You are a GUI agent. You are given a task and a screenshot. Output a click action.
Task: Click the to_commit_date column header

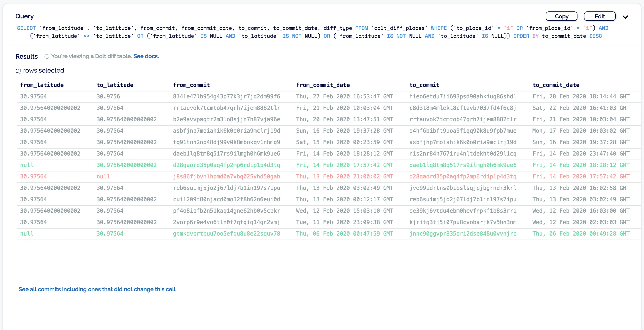pyautogui.click(x=556, y=85)
